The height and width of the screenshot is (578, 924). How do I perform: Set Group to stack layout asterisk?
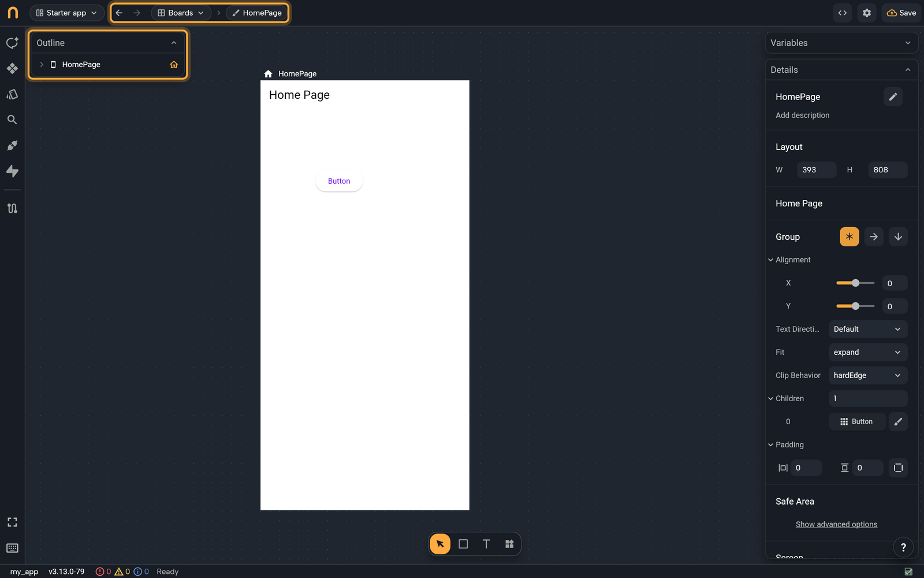coord(850,236)
